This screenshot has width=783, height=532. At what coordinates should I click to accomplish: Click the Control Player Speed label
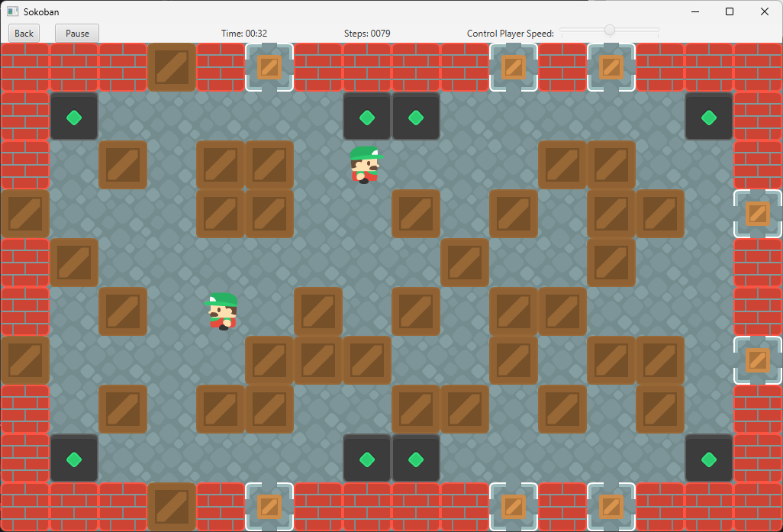pos(511,34)
